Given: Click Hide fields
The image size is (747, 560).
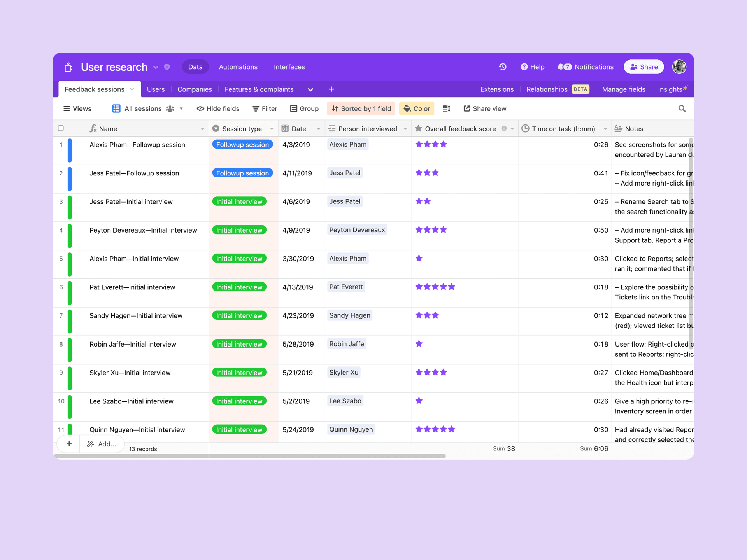Looking at the screenshot, I should [x=218, y=108].
